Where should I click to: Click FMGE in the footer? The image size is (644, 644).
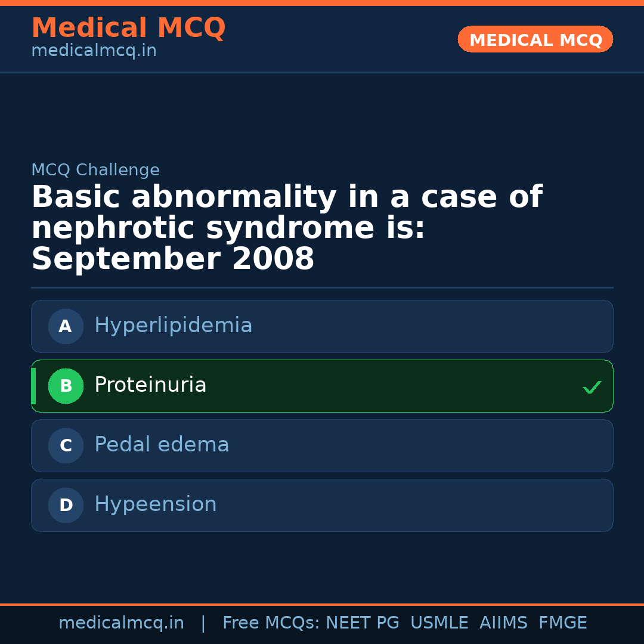coord(563,623)
